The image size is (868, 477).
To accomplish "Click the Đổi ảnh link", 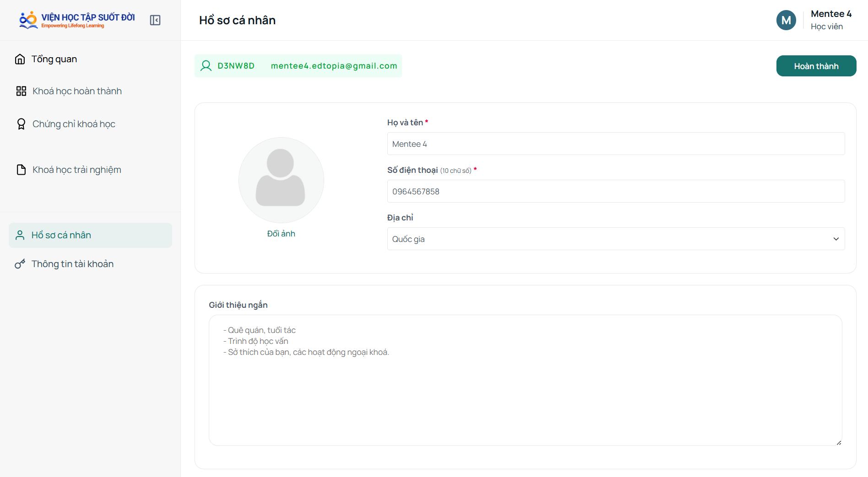I will coord(281,234).
